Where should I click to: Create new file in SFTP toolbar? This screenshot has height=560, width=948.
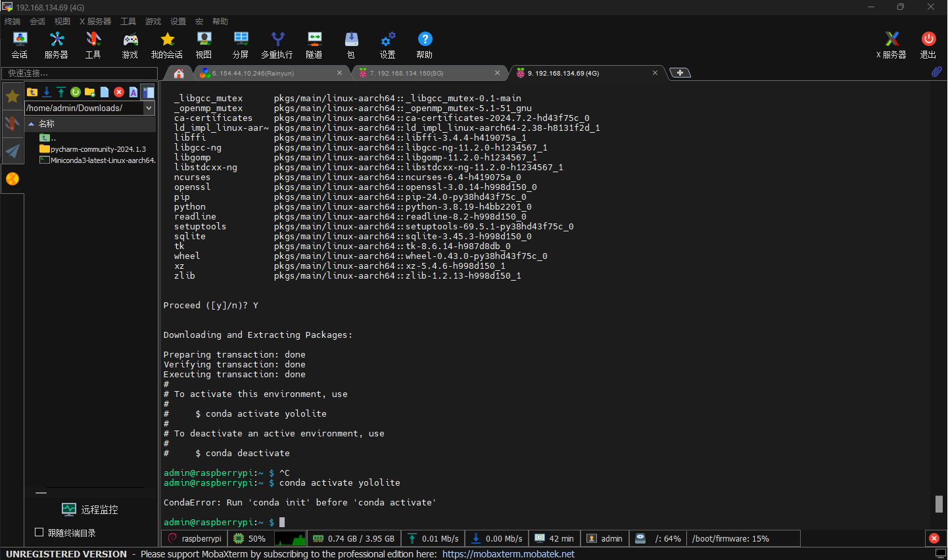click(x=105, y=92)
